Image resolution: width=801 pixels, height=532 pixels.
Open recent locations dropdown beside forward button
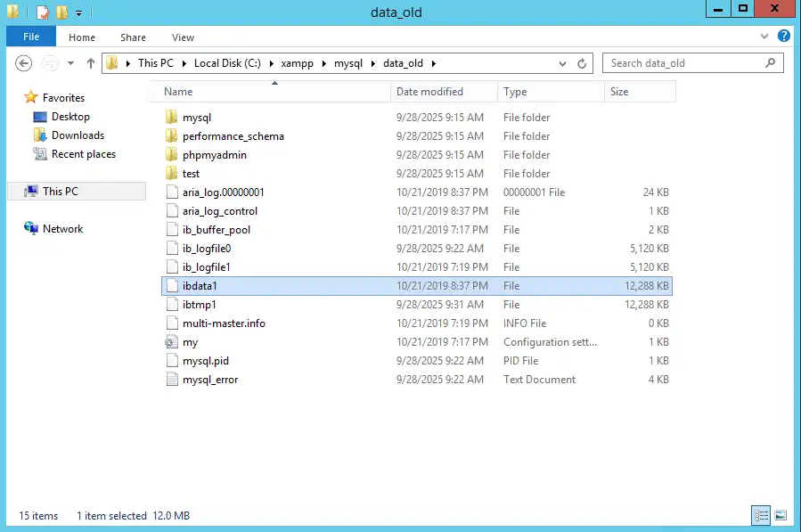(x=69, y=63)
